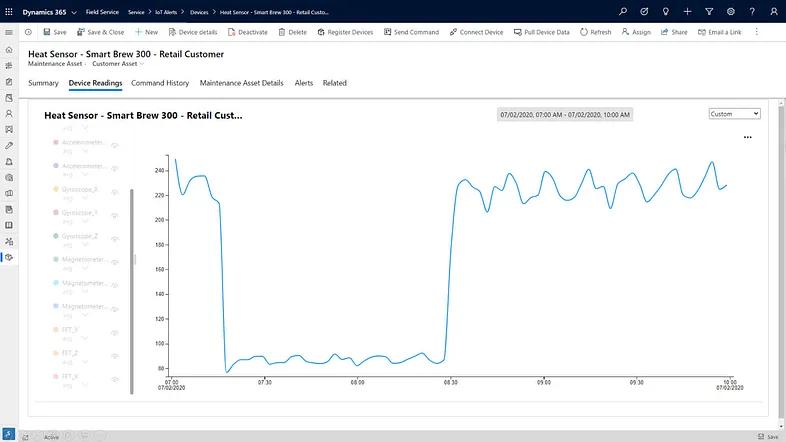Screen dimensions: 786x442
Task: Click the bell icon in left sidebar
Action: click(9, 161)
